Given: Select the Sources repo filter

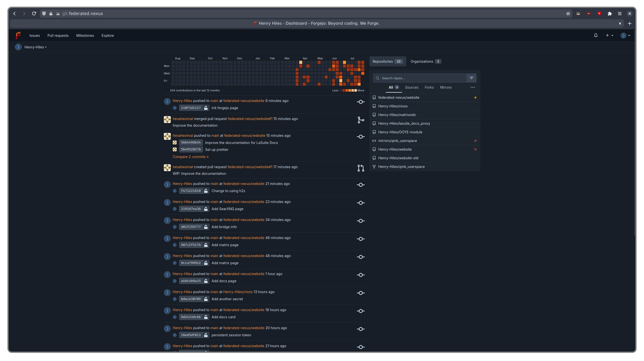Looking at the screenshot, I should (411, 87).
